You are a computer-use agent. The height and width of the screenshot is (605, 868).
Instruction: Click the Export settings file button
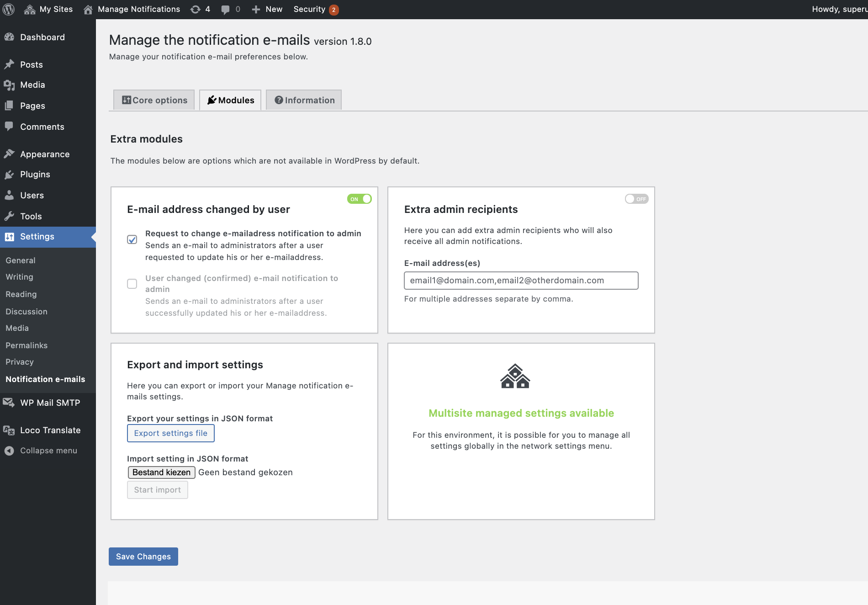[x=170, y=433]
